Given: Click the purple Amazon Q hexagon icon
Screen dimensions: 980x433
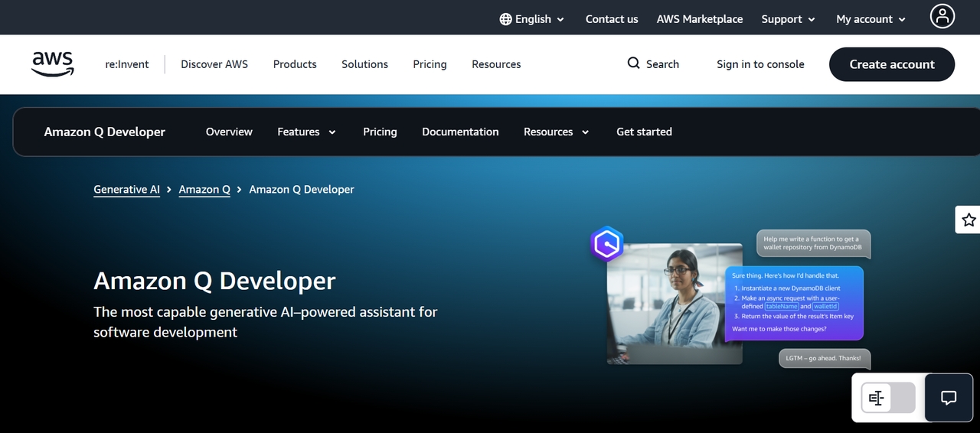Looking at the screenshot, I should (x=607, y=245).
